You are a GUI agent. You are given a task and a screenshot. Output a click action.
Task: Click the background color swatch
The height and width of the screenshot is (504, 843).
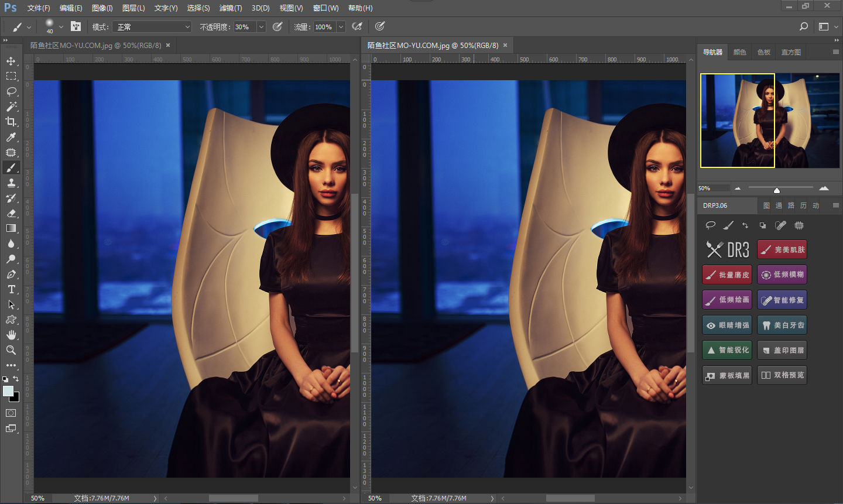(16, 399)
